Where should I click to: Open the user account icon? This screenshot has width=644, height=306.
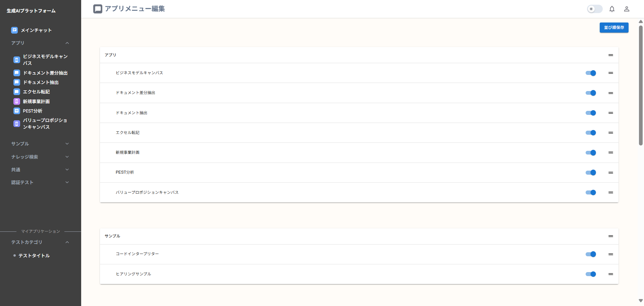(627, 9)
